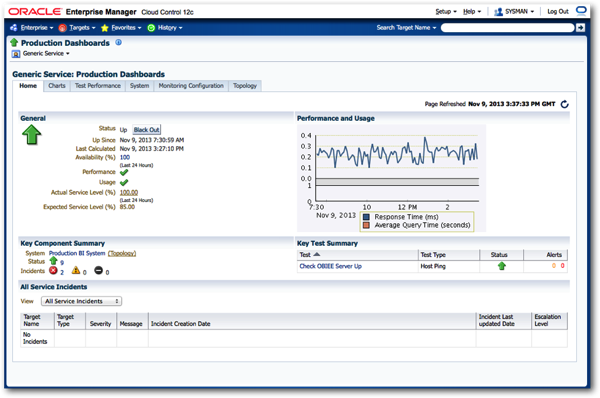Image resolution: width=600 pixels, height=398 pixels.
Task: Click the History clock icon
Action: point(151,28)
